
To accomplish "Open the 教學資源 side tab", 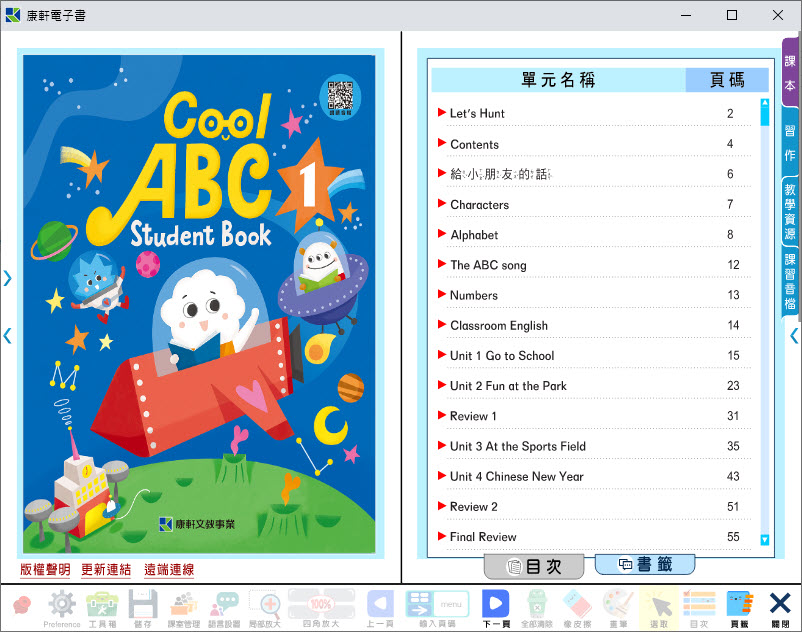I will [x=790, y=211].
